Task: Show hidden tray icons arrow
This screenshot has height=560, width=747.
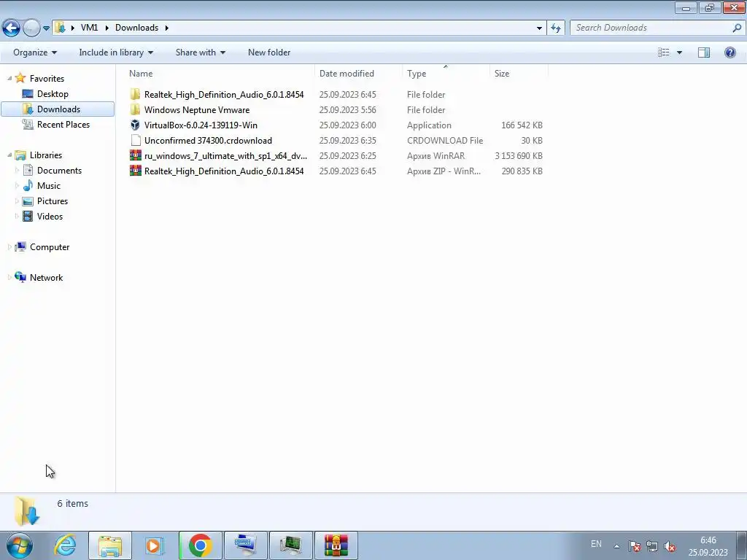Action: pos(616,546)
